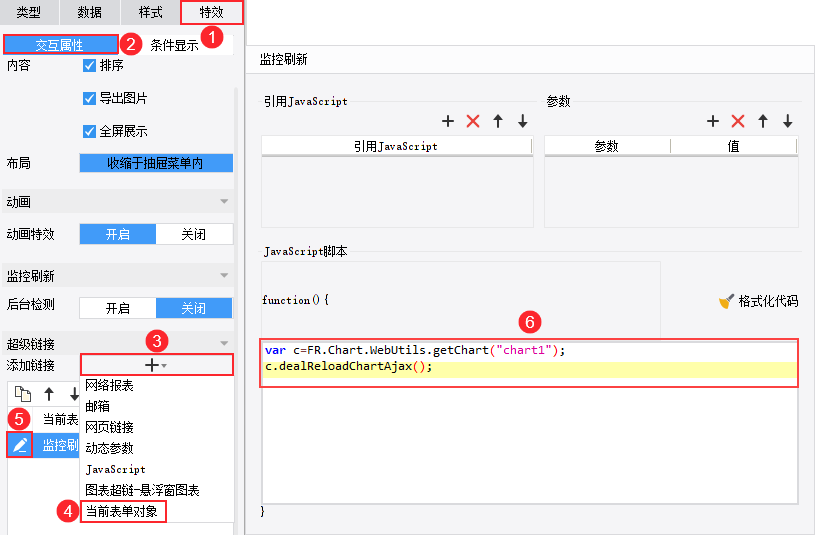815x535 pixels.
Task: Add a new referenced JavaScript entry
Action: coord(448,121)
